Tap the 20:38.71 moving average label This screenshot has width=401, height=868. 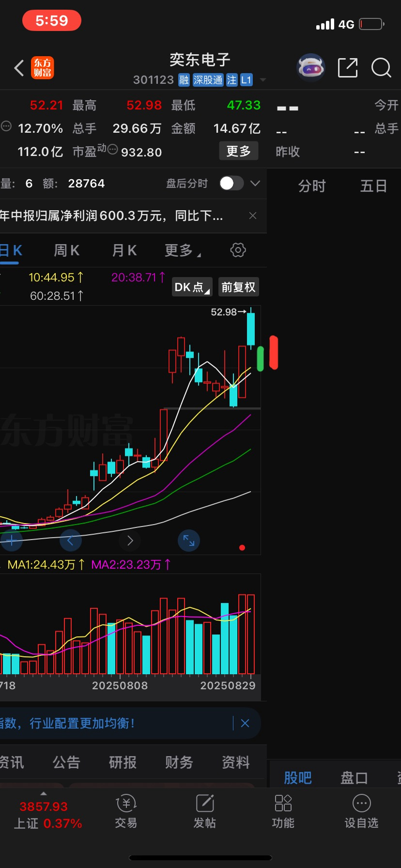[139, 278]
